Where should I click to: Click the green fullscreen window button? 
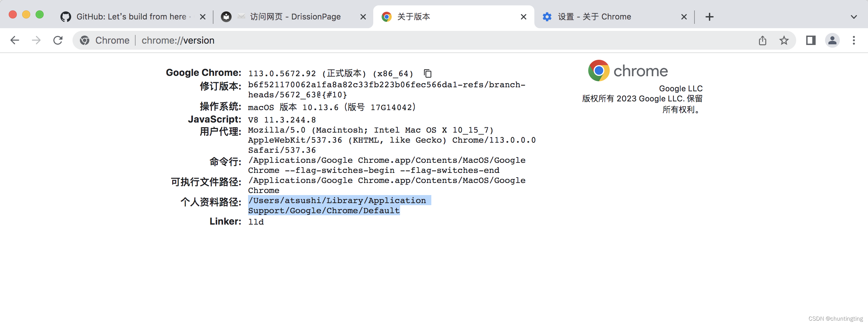[40, 14]
